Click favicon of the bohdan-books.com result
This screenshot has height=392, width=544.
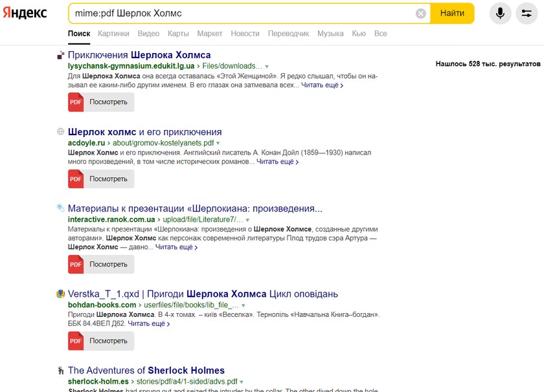(x=61, y=294)
